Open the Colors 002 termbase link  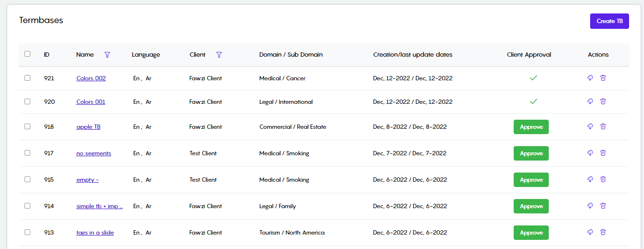91,78
